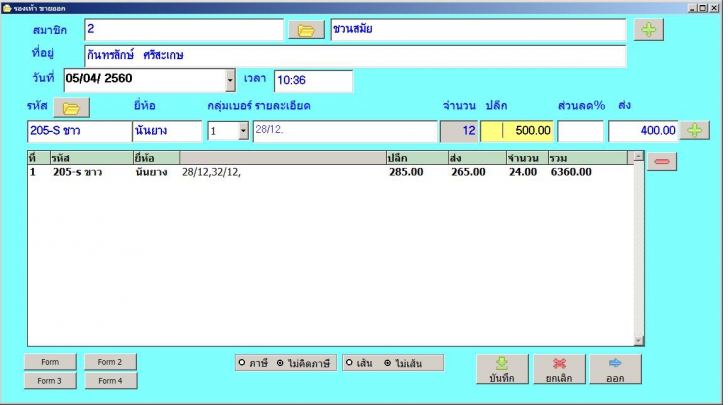Click row quantity 24.00
This screenshot has width=728, height=405.
tap(523, 172)
